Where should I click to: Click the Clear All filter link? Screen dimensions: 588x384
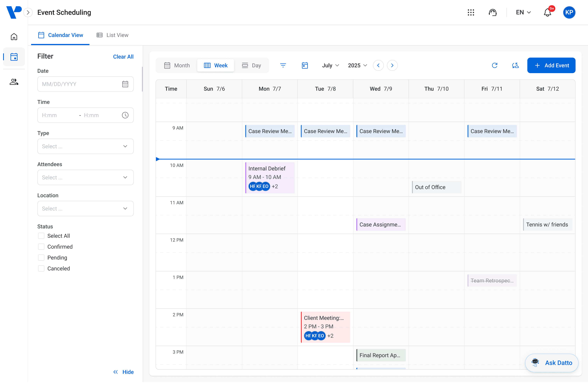point(123,57)
